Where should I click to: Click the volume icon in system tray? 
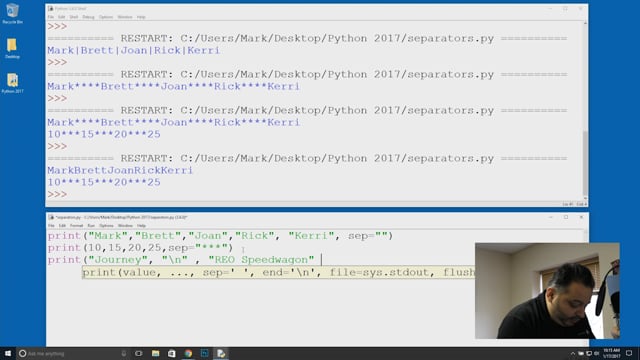[x=596, y=353]
